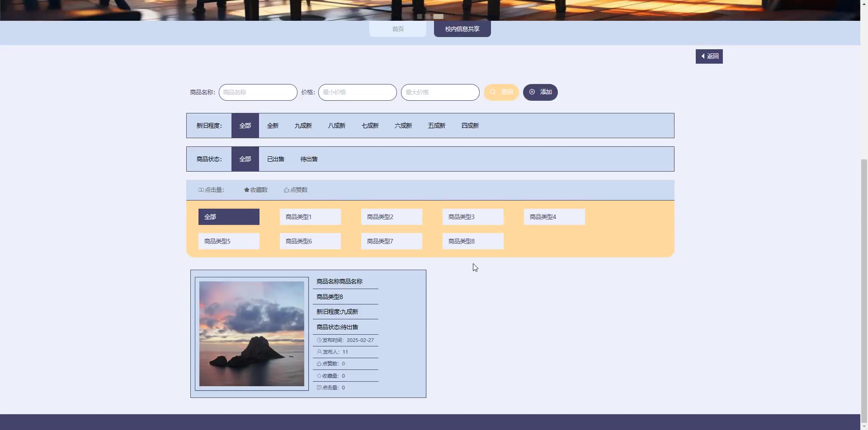The height and width of the screenshot is (430, 868).
Task: Switch to the 首页 navigation tab
Action: (397, 28)
